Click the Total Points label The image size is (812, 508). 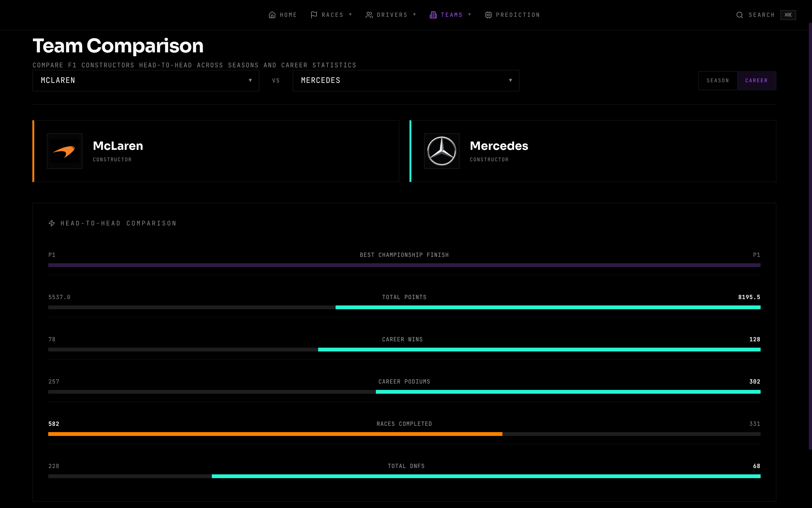click(x=404, y=297)
